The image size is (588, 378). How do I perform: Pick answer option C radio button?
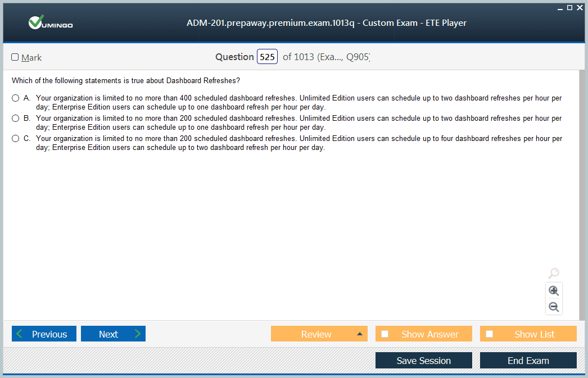tap(15, 139)
